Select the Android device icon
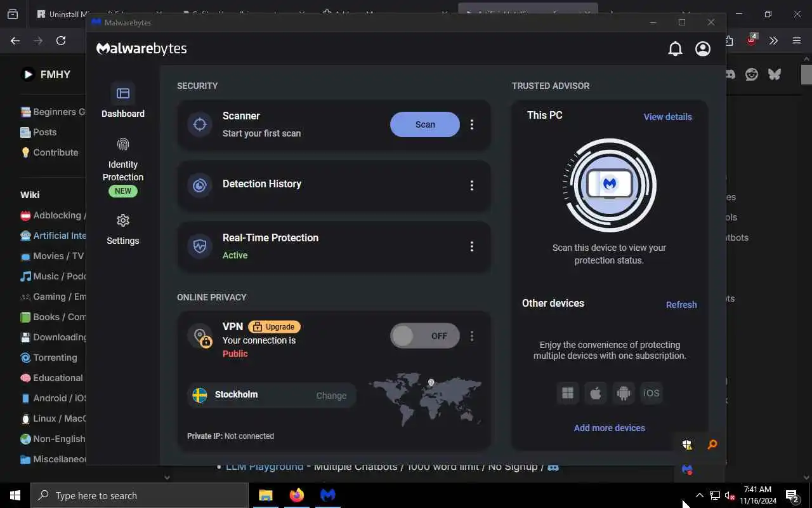This screenshot has width=812, height=508. tap(624, 393)
